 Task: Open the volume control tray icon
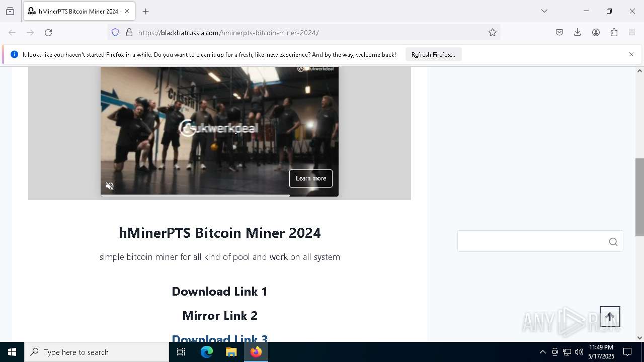(x=579, y=352)
